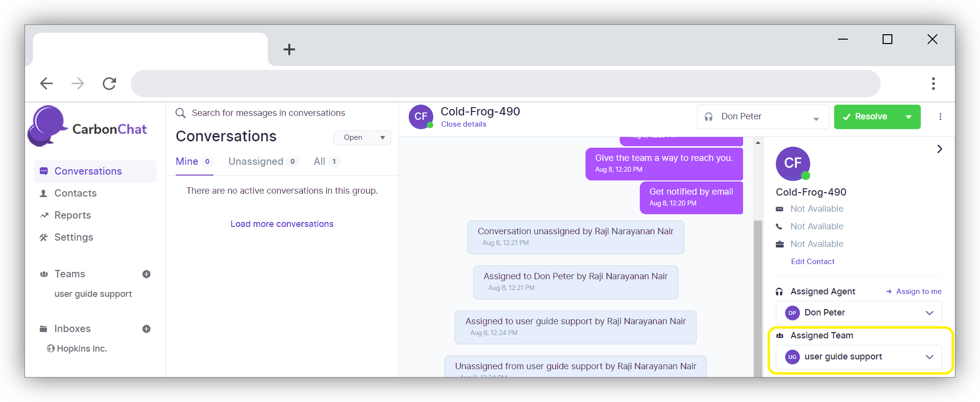980x402 pixels.
Task: Expand the Resolve button dropdown arrow
Action: point(909,117)
